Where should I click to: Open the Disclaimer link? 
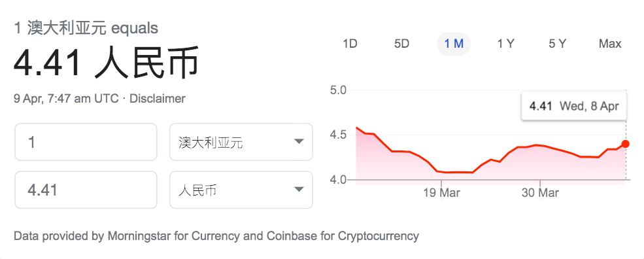coord(158,99)
